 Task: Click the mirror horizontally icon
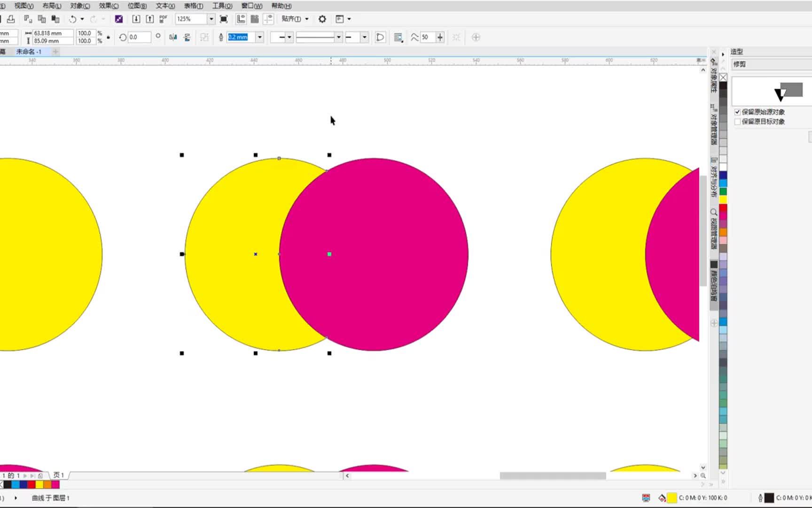click(x=173, y=37)
